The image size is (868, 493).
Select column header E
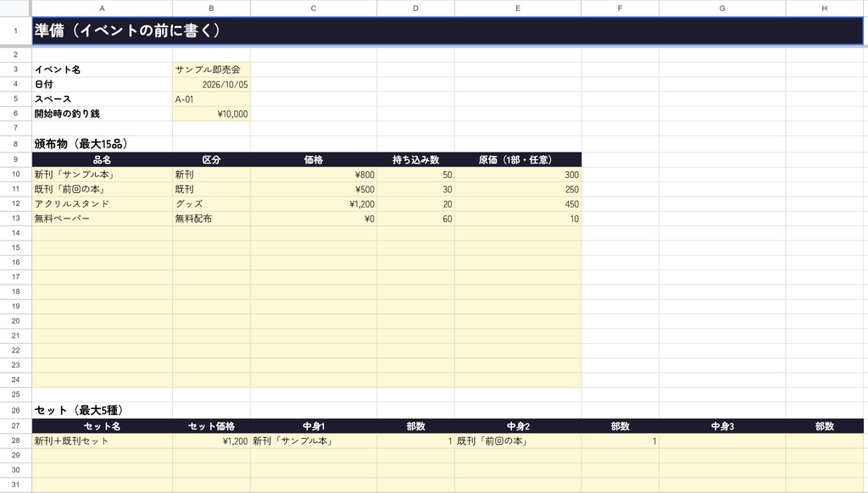pyautogui.click(x=518, y=8)
